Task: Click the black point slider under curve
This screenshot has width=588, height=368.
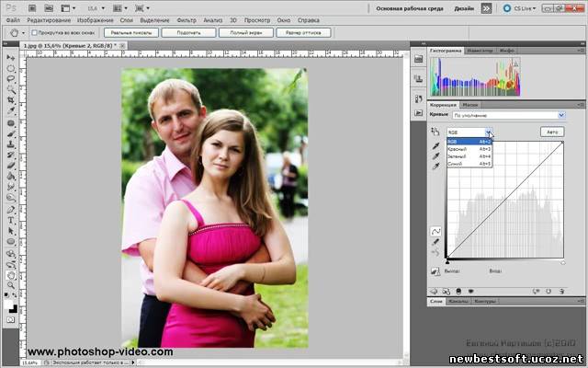Action: coord(447,262)
